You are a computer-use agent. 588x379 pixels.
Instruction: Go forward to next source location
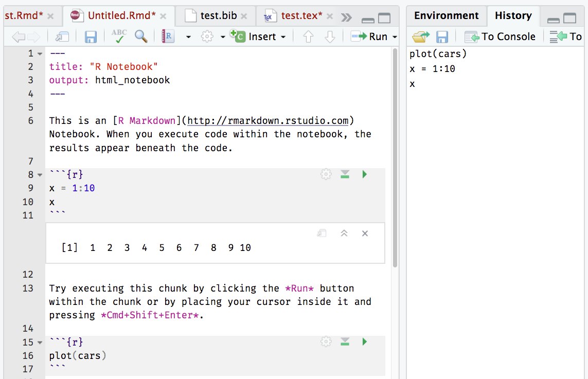pyautogui.click(x=34, y=37)
